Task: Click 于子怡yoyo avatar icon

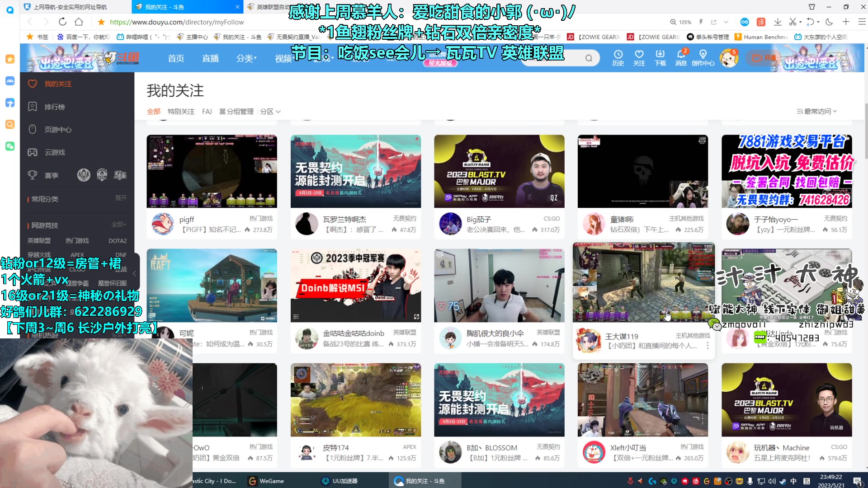Action: [x=737, y=224]
